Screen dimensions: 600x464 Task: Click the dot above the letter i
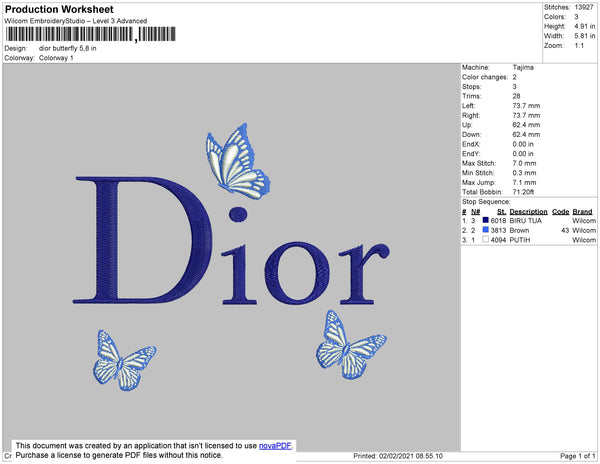click(238, 214)
